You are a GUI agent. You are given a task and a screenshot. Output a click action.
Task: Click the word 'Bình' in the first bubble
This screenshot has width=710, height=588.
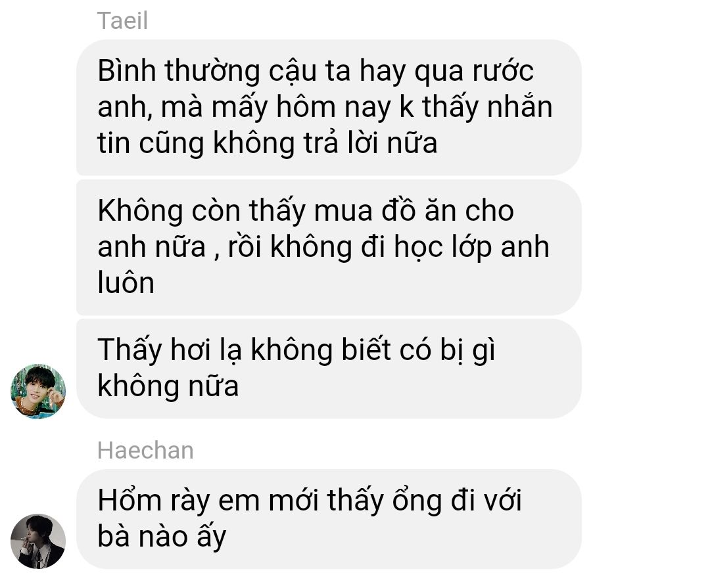[x=127, y=72]
